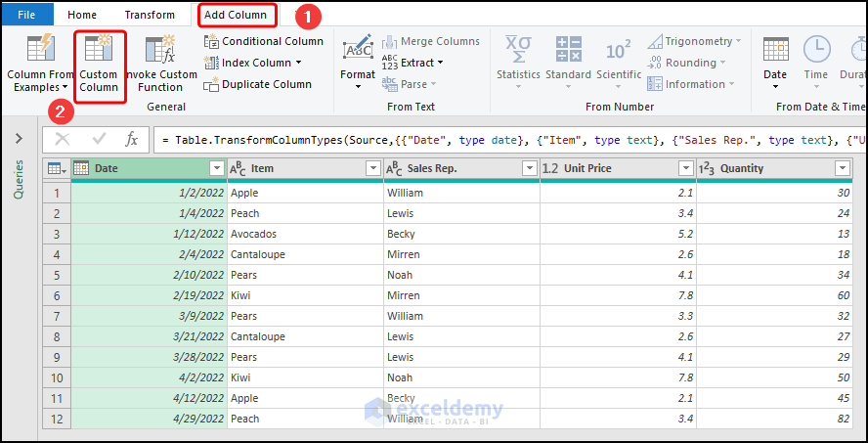Open the Parse dropdown
Screen dimensions: 868x443
tap(410, 84)
